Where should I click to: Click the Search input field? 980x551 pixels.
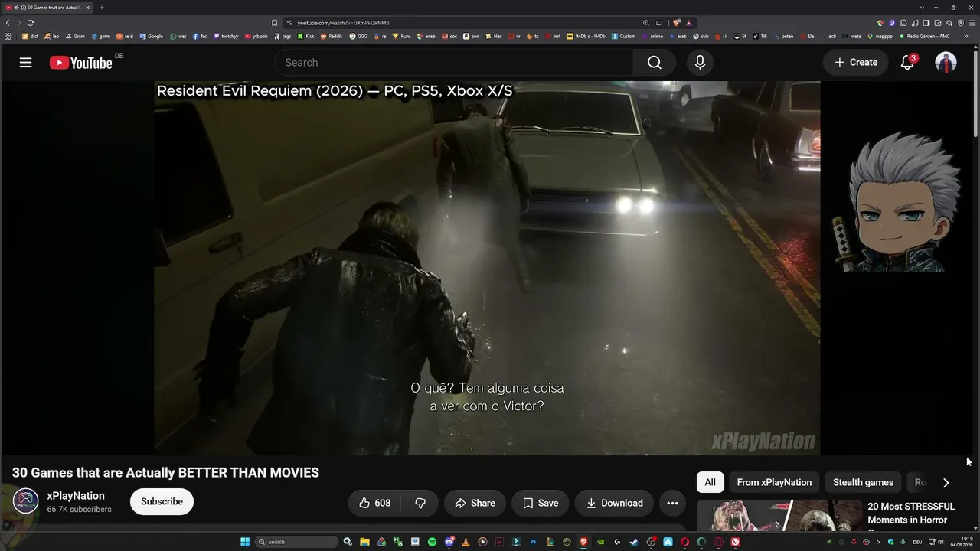click(x=453, y=63)
